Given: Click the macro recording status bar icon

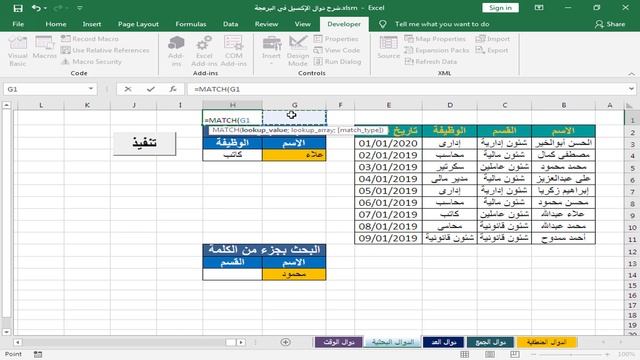Looking at the screenshot, I should tap(38, 354).
